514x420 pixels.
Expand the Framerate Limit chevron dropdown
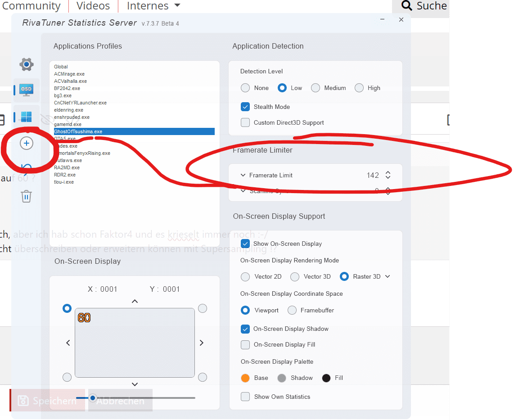(x=243, y=175)
